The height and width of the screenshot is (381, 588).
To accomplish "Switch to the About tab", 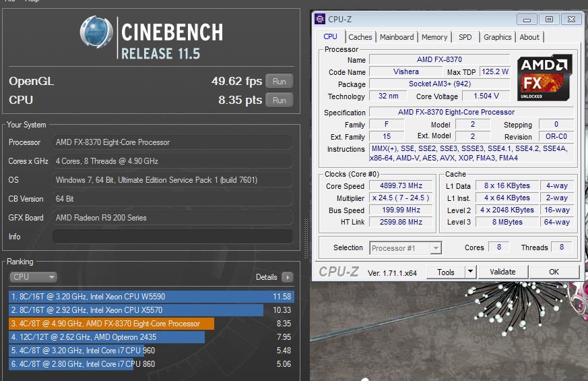I will coord(529,37).
